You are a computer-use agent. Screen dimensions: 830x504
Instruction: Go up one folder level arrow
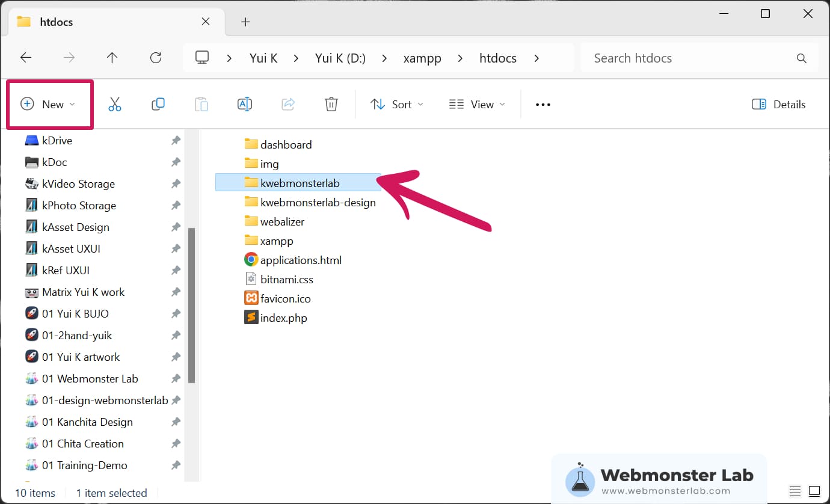(x=112, y=58)
